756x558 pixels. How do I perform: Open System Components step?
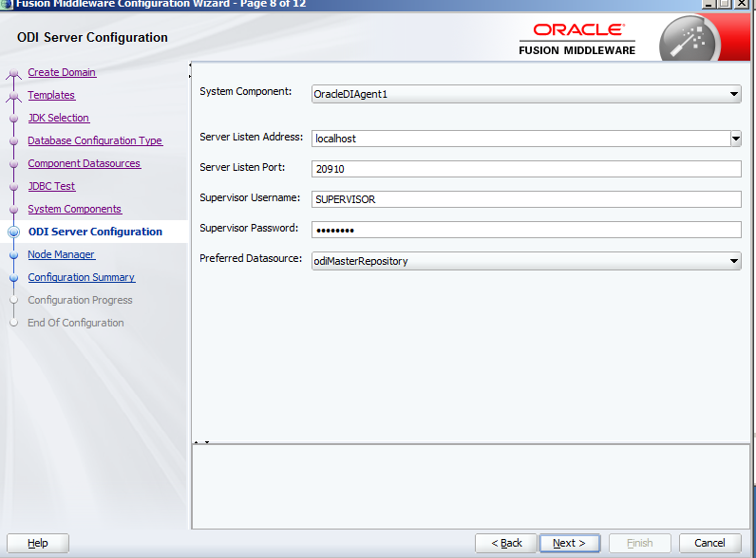[74, 209]
